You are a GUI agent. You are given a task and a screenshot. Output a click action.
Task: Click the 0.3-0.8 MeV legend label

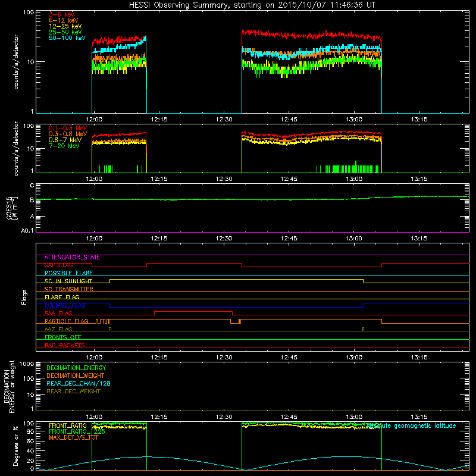click(68, 134)
